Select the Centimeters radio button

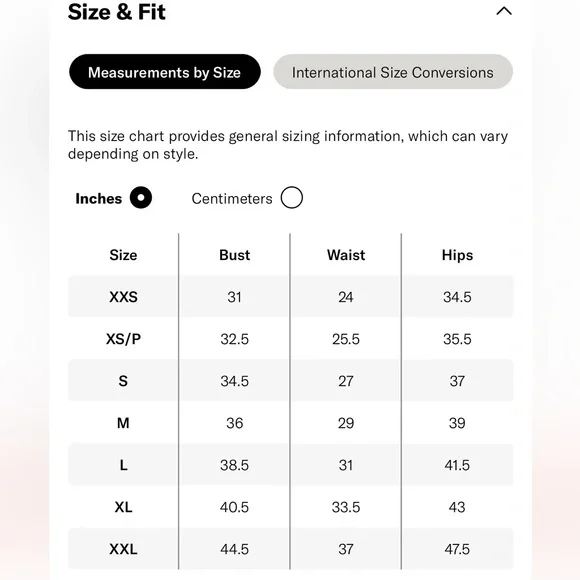[x=291, y=198]
